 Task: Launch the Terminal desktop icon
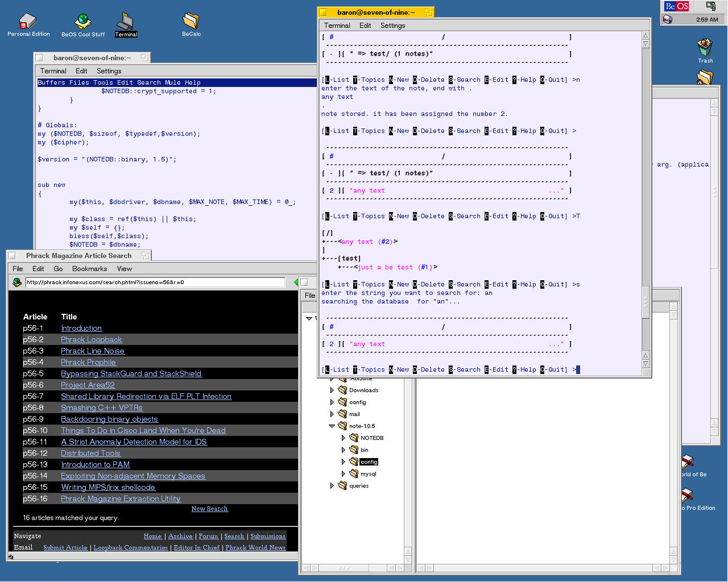point(125,22)
